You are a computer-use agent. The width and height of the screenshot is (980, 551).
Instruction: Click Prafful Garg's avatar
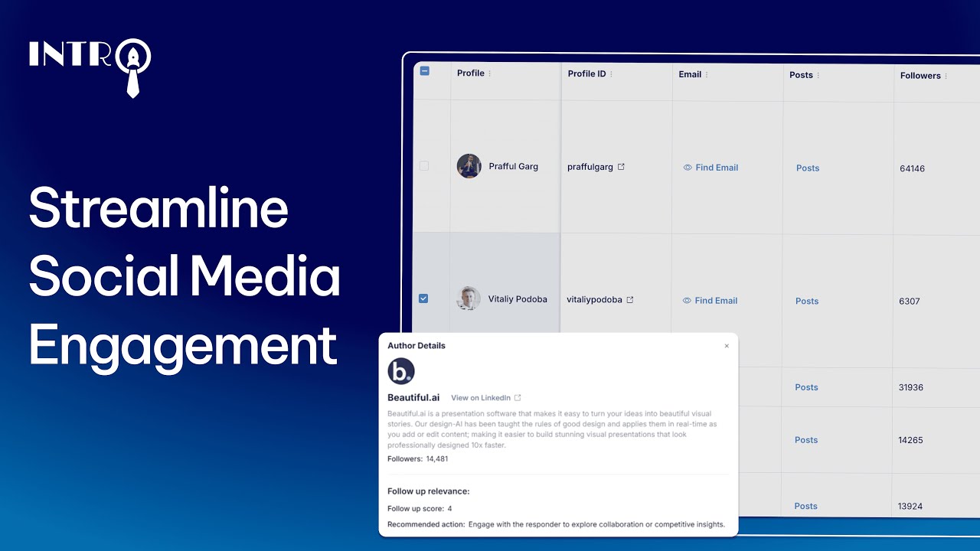pos(469,166)
